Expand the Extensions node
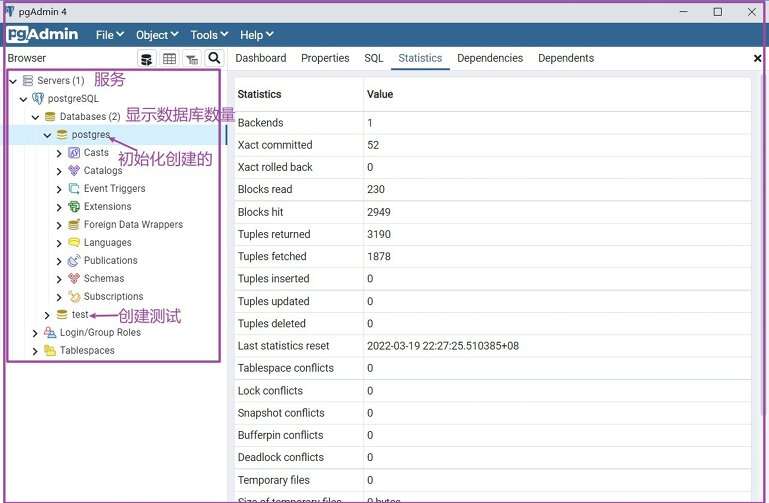 point(59,207)
